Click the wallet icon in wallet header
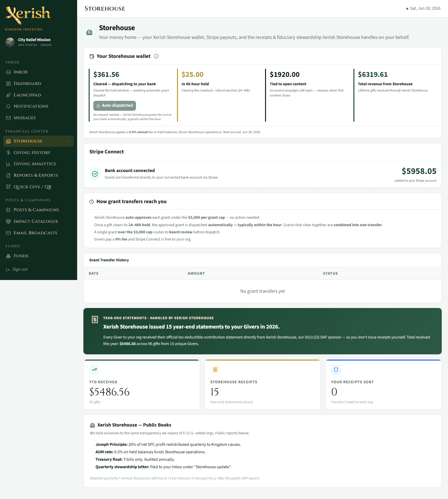The width and height of the screenshot is (448, 499). 92,56
